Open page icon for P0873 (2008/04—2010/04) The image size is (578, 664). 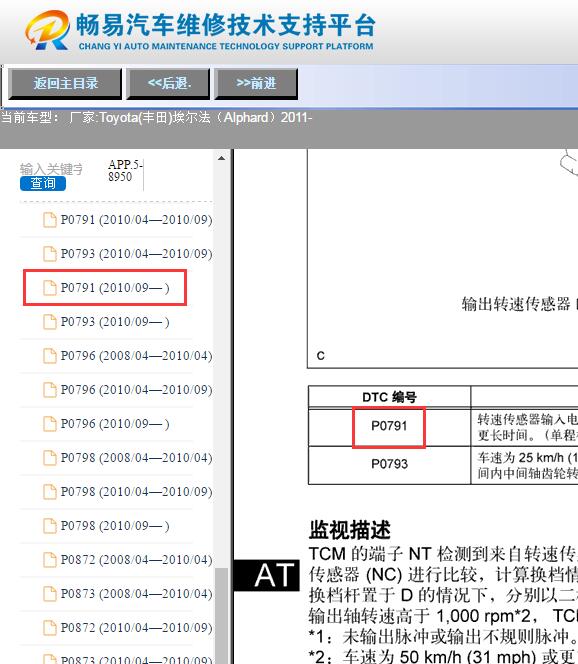point(50,594)
